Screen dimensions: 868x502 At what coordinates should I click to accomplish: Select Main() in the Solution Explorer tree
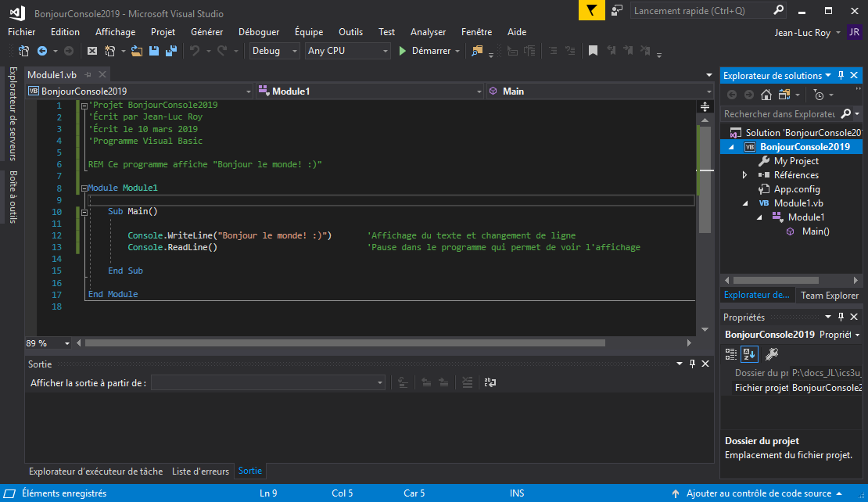816,231
